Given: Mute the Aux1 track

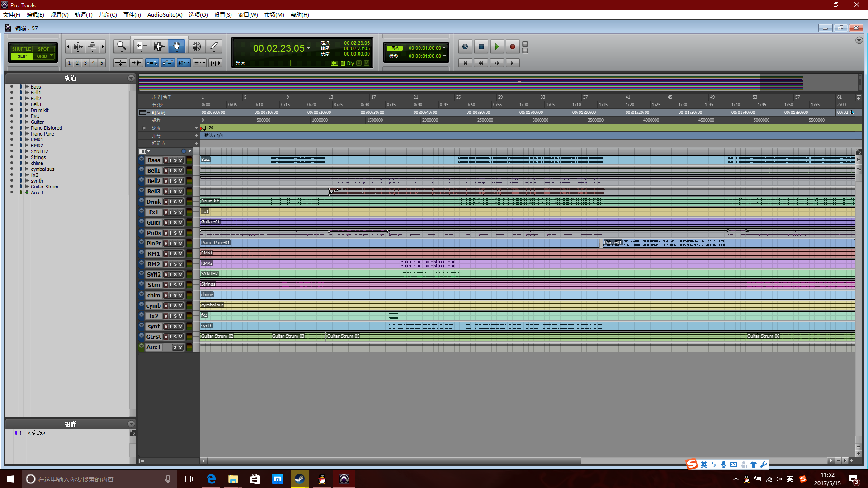Looking at the screenshot, I should [x=180, y=347].
